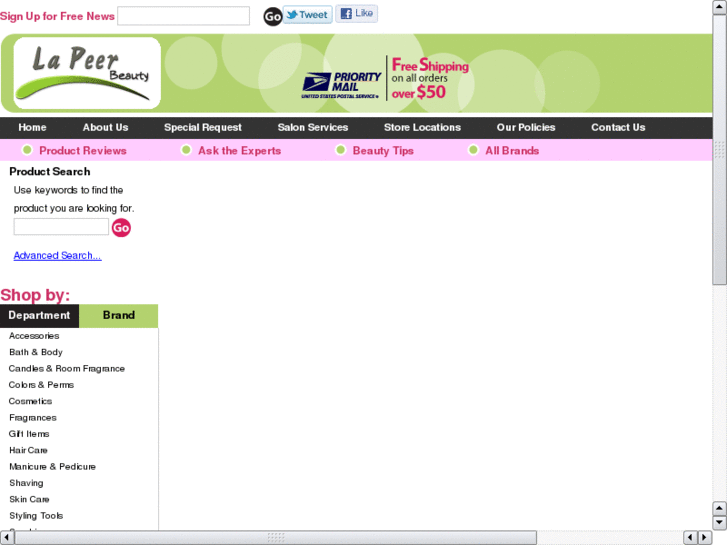Image resolution: width=727 pixels, height=545 pixels.
Task: Select the Cosmetics department
Action: (x=30, y=401)
